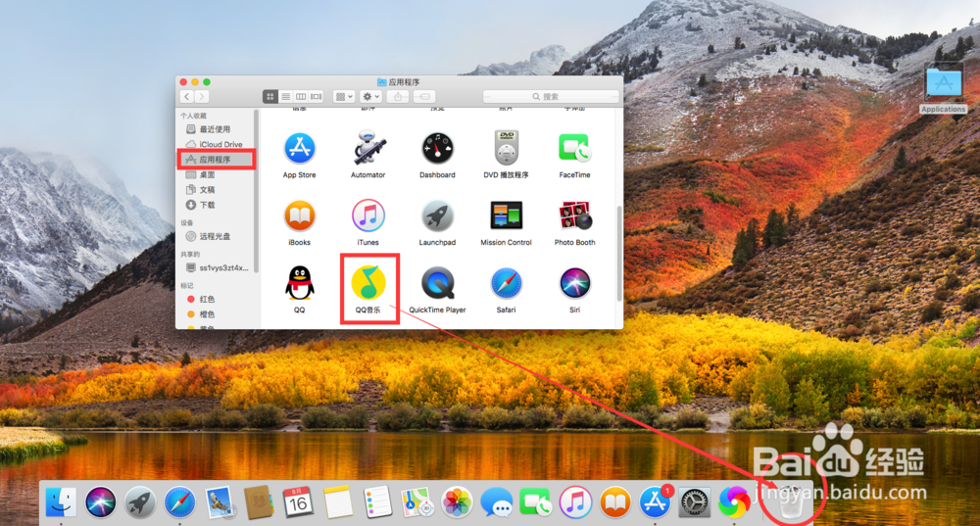Select the Photo Booth app icon
This screenshot has height=526, width=980.
click(x=574, y=216)
